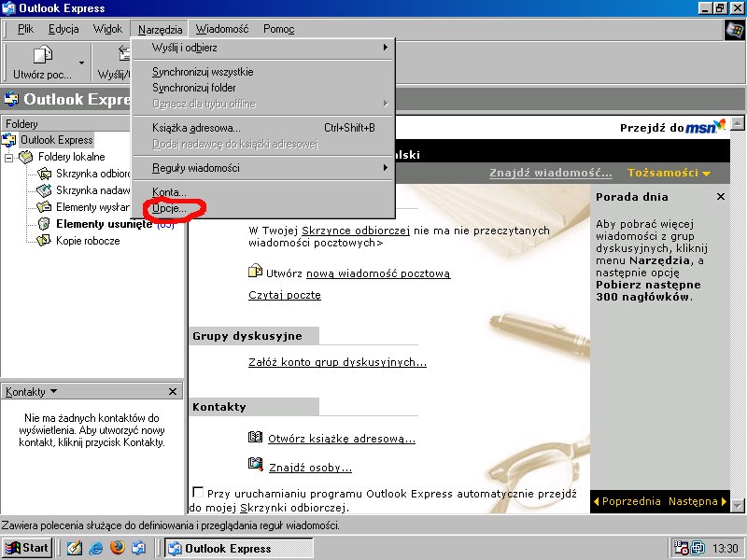This screenshot has width=747, height=560.
Task: Click the notepad quick launch icon
Action: point(74,548)
